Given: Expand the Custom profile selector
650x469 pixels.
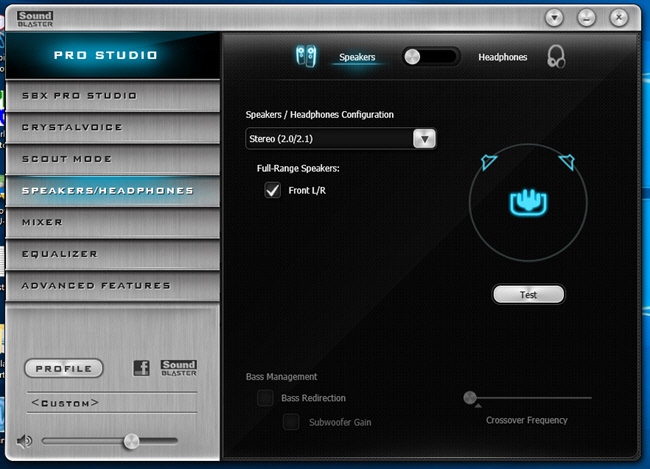Looking at the screenshot, I should [x=66, y=403].
